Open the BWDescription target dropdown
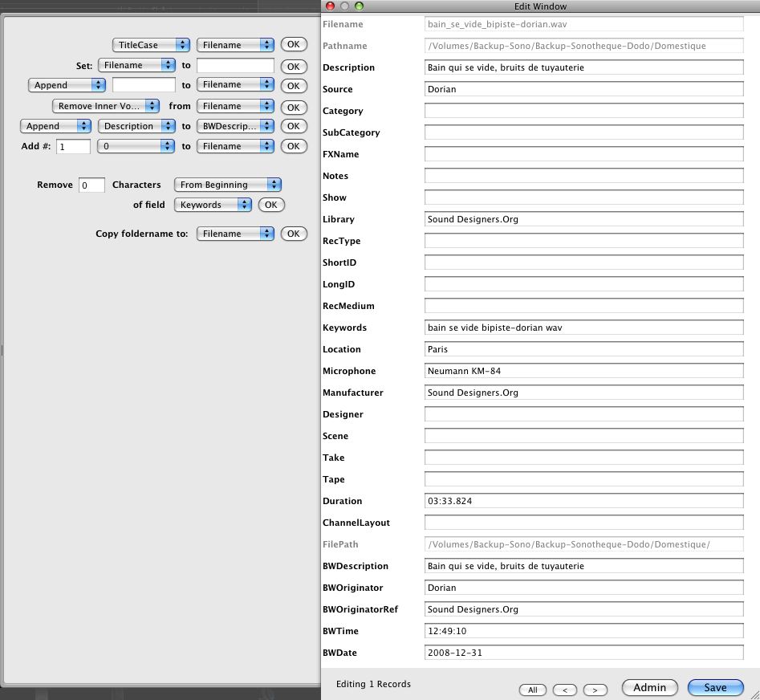Screen dimensions: 760x700 click(x=235, y=126)
